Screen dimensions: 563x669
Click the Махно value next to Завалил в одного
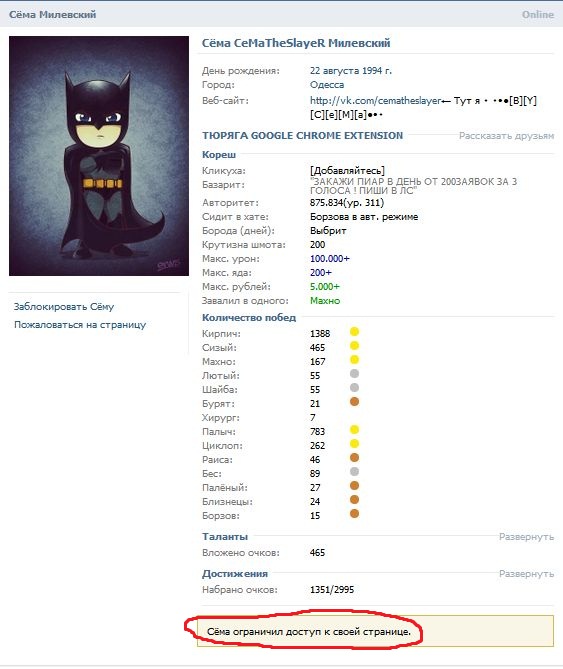click(325, 301)
